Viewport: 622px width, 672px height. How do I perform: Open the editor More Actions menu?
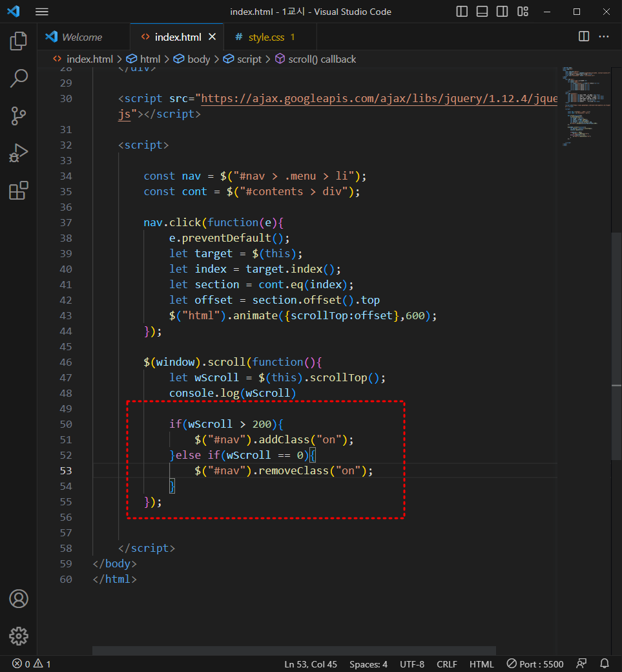coord(604,36)
